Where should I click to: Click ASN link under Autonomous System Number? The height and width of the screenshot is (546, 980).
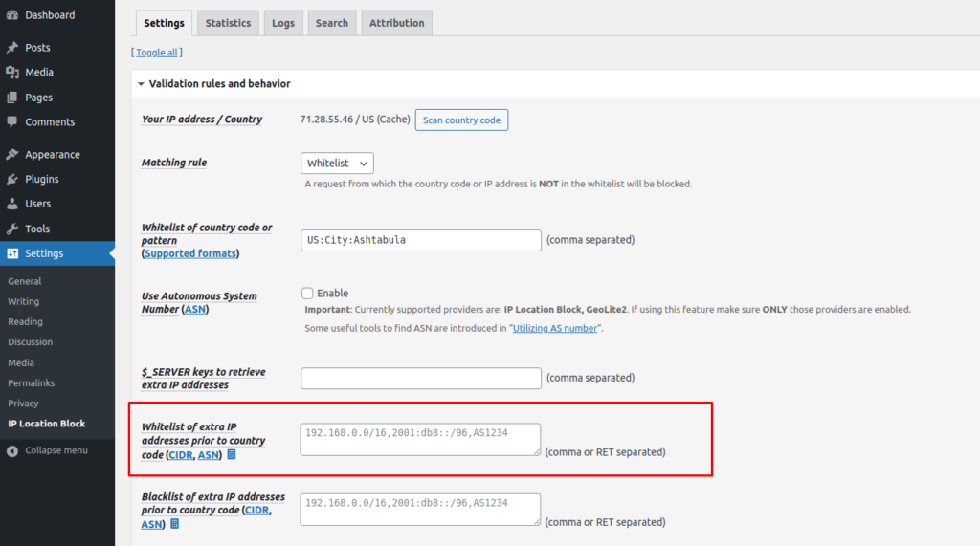195,309
